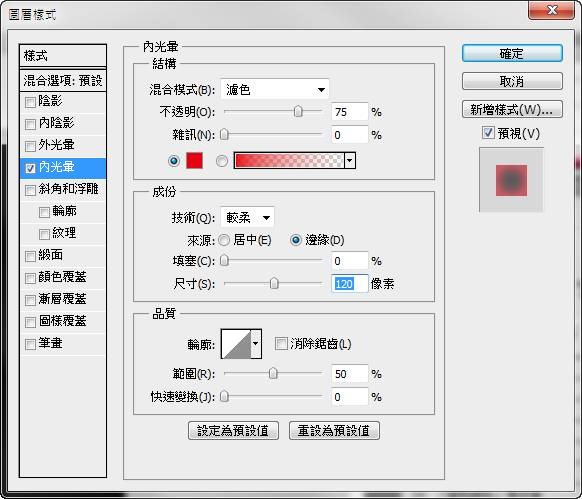582x499 pixels.
Task: Click the 範圍 range field showing 50
Action: (x=349, y=374)
